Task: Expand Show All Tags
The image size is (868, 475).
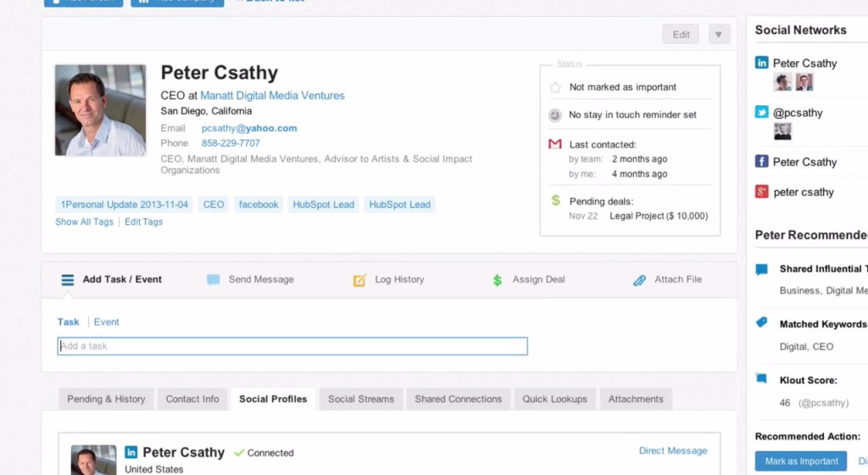Action: (x=84, y=222)
